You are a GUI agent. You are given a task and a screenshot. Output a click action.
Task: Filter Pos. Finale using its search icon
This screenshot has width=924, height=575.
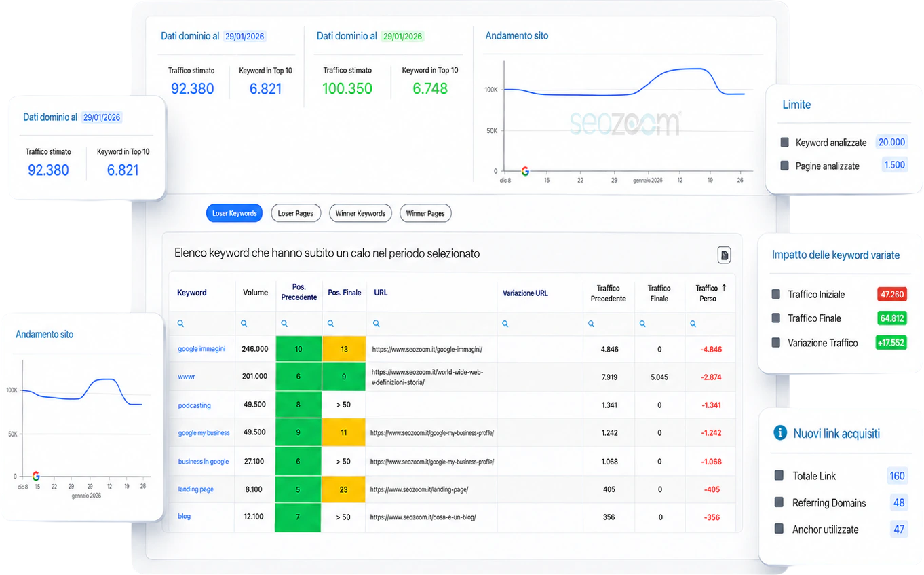(x=331, y=324)
